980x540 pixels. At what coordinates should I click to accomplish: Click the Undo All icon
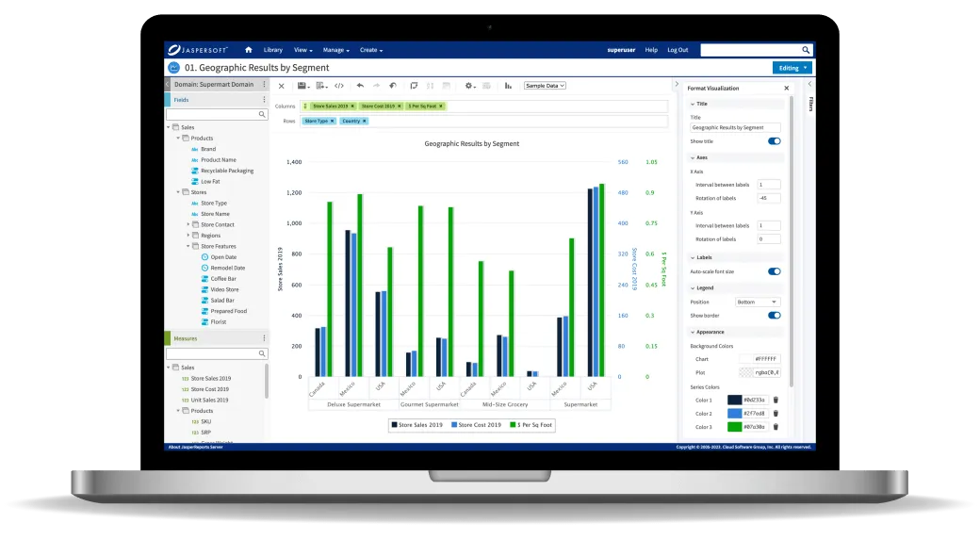click(393, 86)
